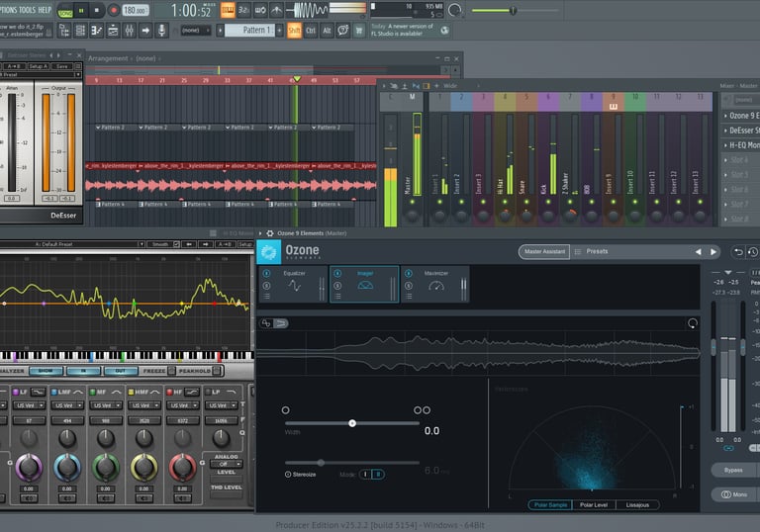Solo the Imager module with its S icon
Image resolution: width=760 pixels, height=532 pixels.
[337, 286]
